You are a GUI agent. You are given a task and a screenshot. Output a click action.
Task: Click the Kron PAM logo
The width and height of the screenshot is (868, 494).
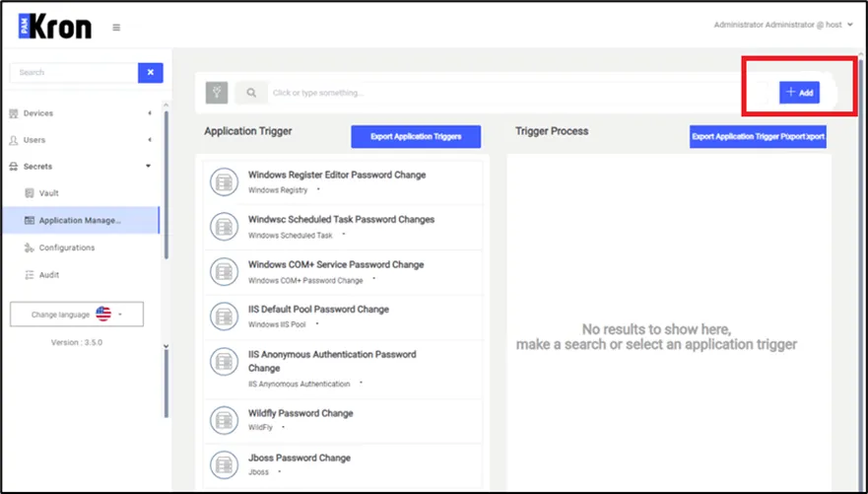click(x=55, y=27)
